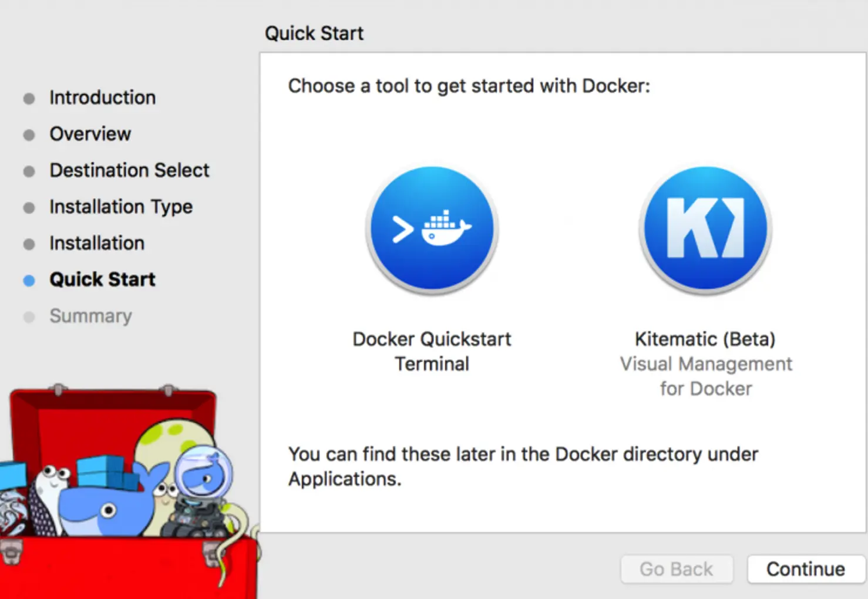Click the greyed-out Go Back button
The width and height of the screenshot is (868, 599).
[677, 569]
